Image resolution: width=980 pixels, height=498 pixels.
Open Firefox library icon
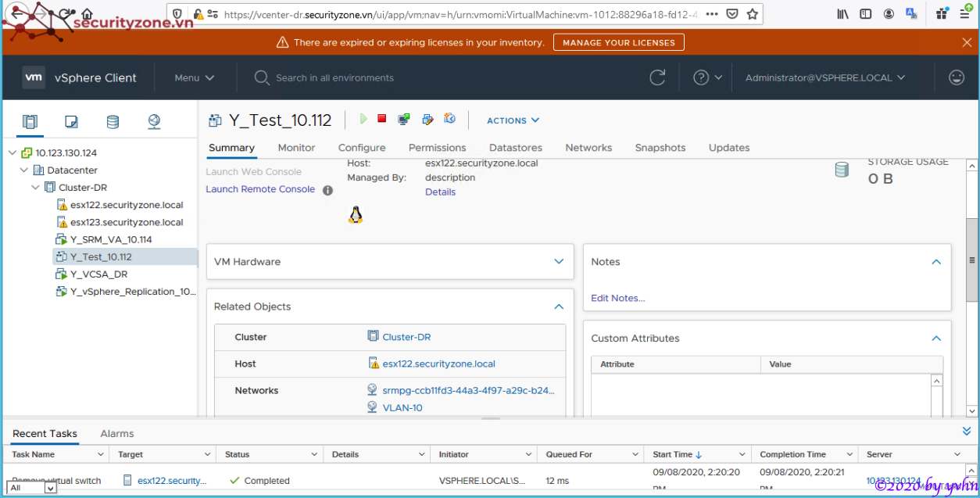842,14
